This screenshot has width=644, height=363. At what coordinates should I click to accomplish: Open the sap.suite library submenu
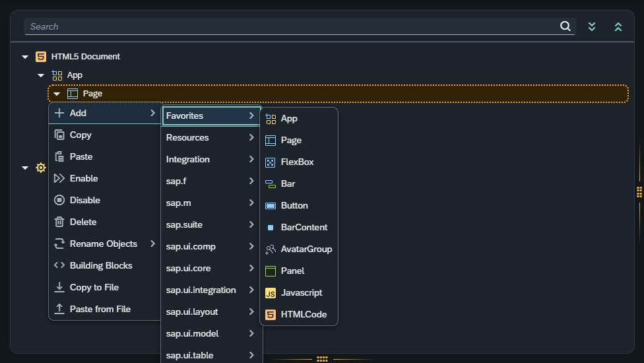coord(211,224)
